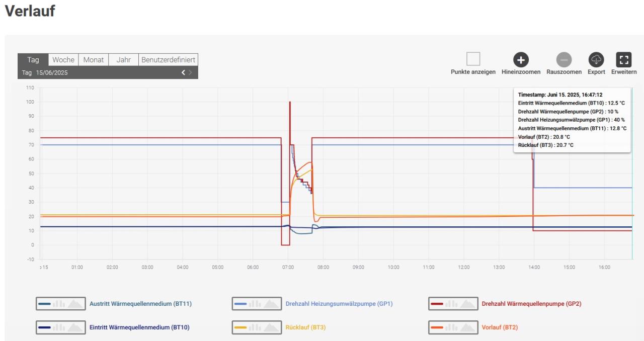The width and height of the screenshot is (644, 341).
Task: Open the Jahr time range tab
Action: 124,60
